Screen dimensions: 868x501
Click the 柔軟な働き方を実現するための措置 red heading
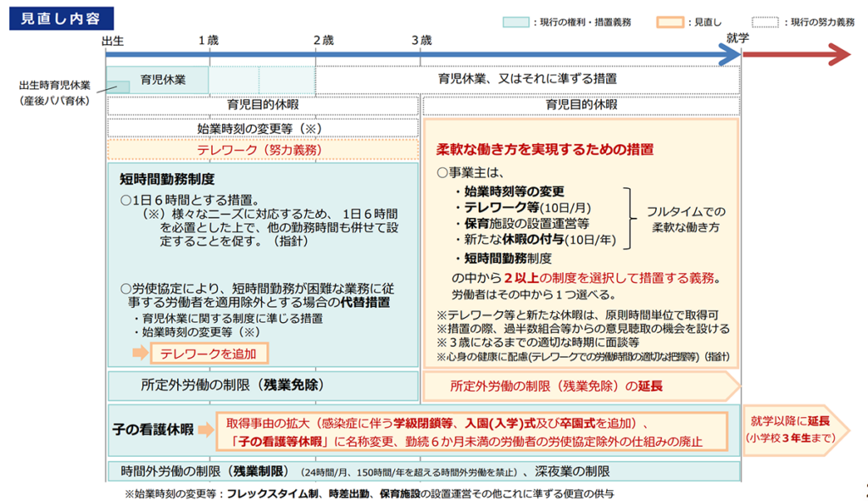(544, 149)
